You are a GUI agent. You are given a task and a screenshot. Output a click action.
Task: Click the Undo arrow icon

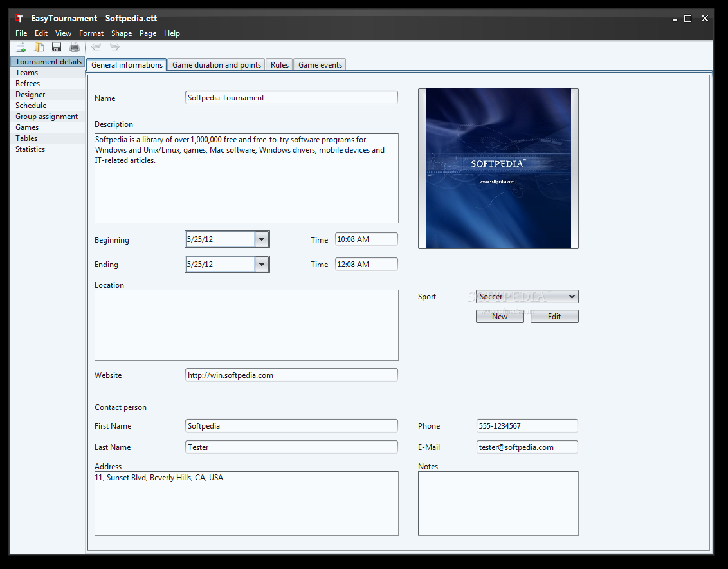96,46
